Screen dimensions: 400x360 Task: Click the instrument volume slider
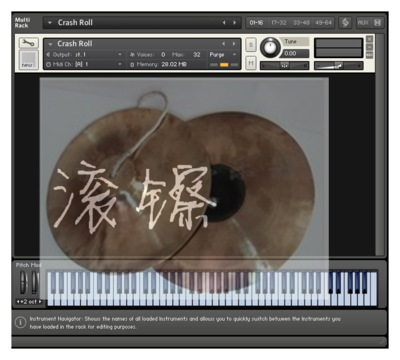point(339,65)
